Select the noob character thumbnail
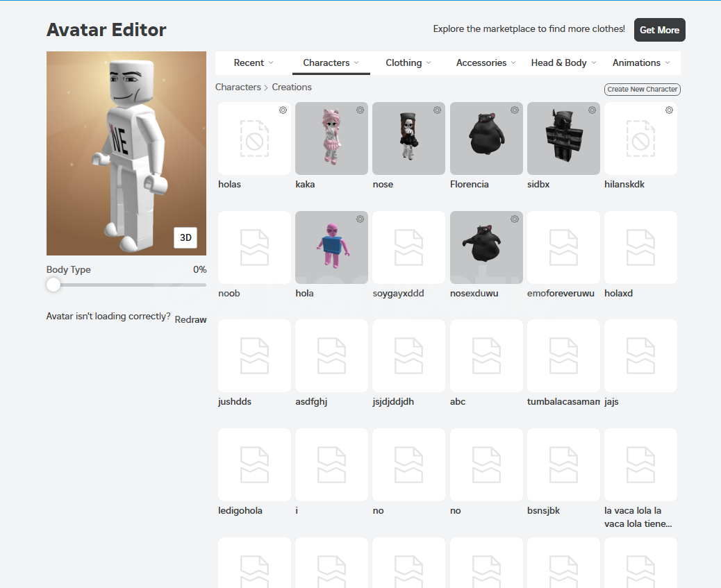 254,247
